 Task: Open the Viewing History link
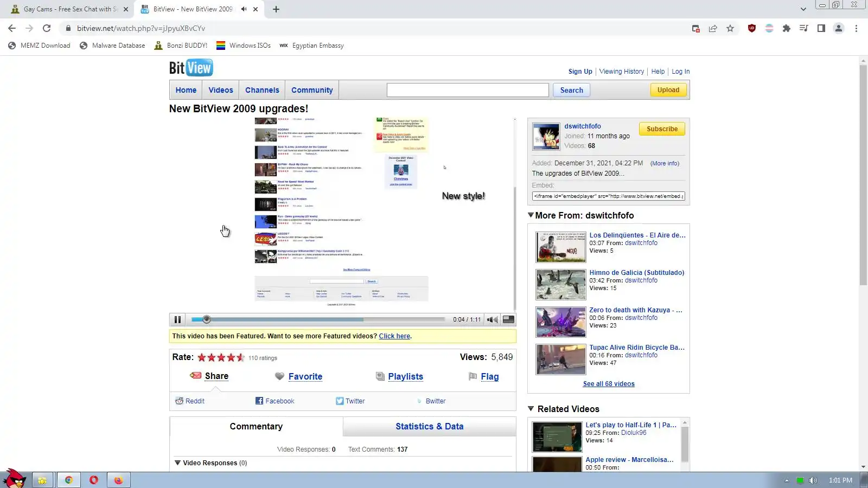click(x=622, y=72)
